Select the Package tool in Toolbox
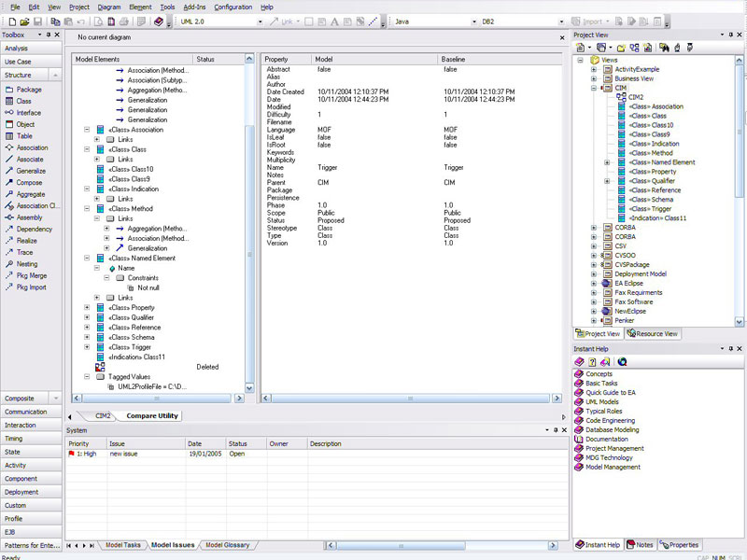The image size is (747, 560). coord(28,90)
